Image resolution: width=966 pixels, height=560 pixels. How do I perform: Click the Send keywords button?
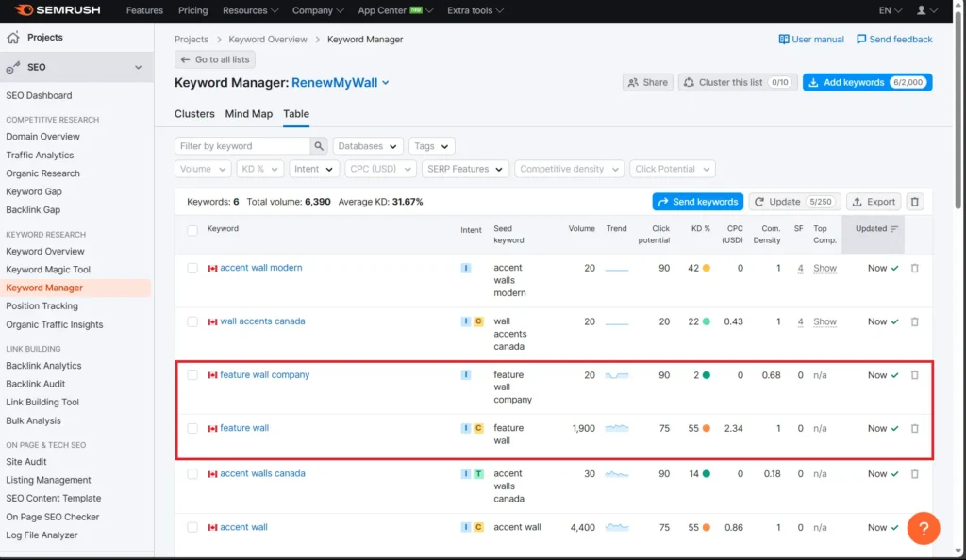(698, 202)
